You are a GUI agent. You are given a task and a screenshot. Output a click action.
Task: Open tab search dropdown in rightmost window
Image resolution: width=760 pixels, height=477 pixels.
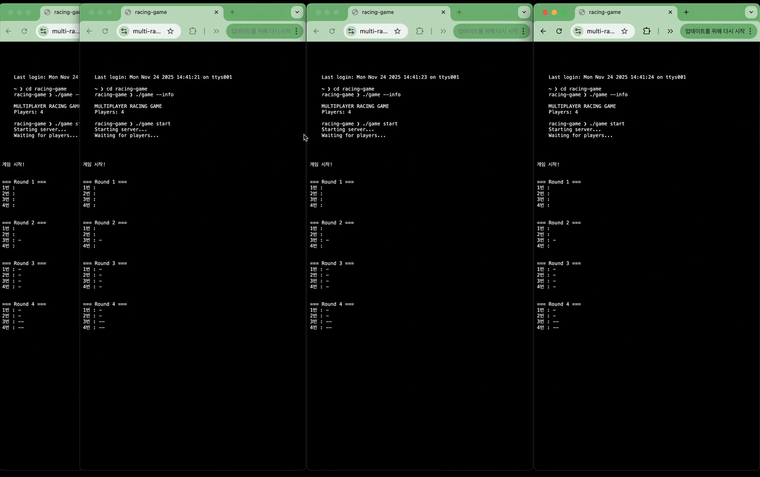tap(751, 12)
